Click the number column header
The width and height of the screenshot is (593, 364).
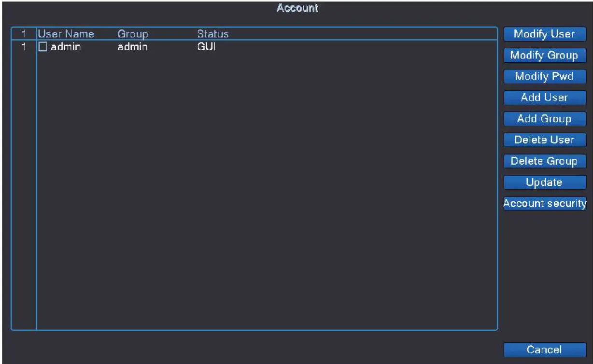pyautogui.click(x=24, y=34)
